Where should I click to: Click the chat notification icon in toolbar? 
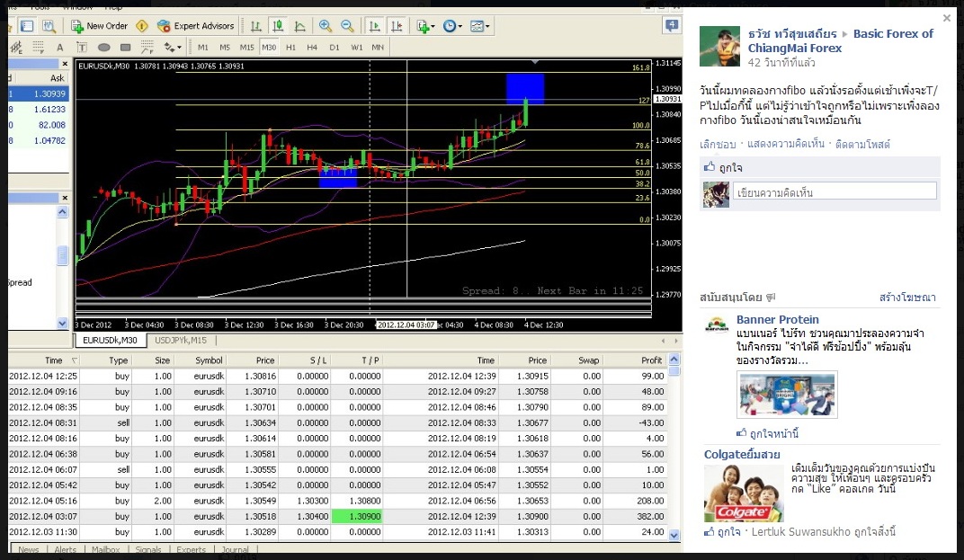click(672, 25)
